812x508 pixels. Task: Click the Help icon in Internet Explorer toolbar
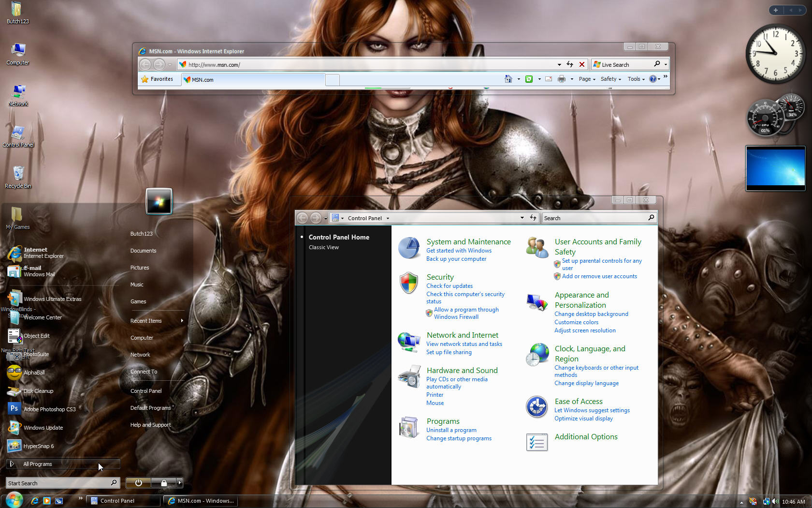click(x=653, y=79)
